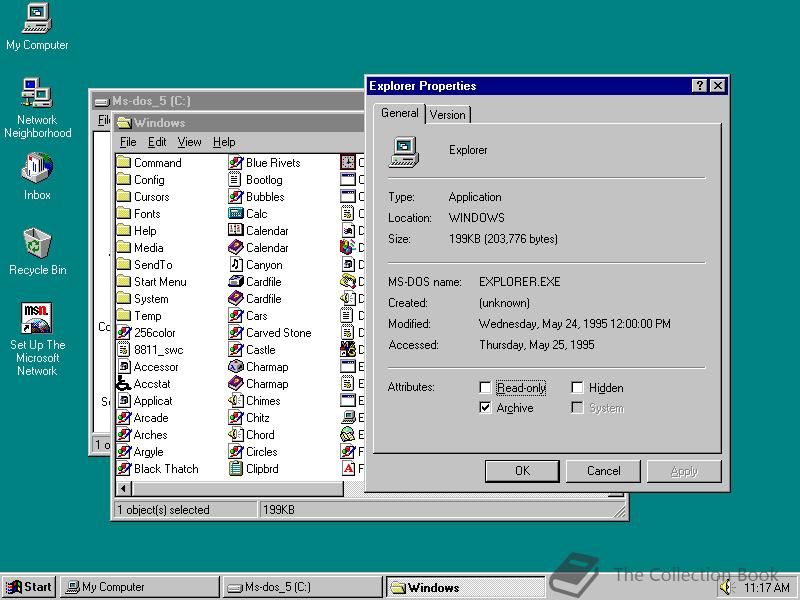This screenshot has width=800, height=600.
Task: Select the Media folder icon
Action: [x=123, y=247]
